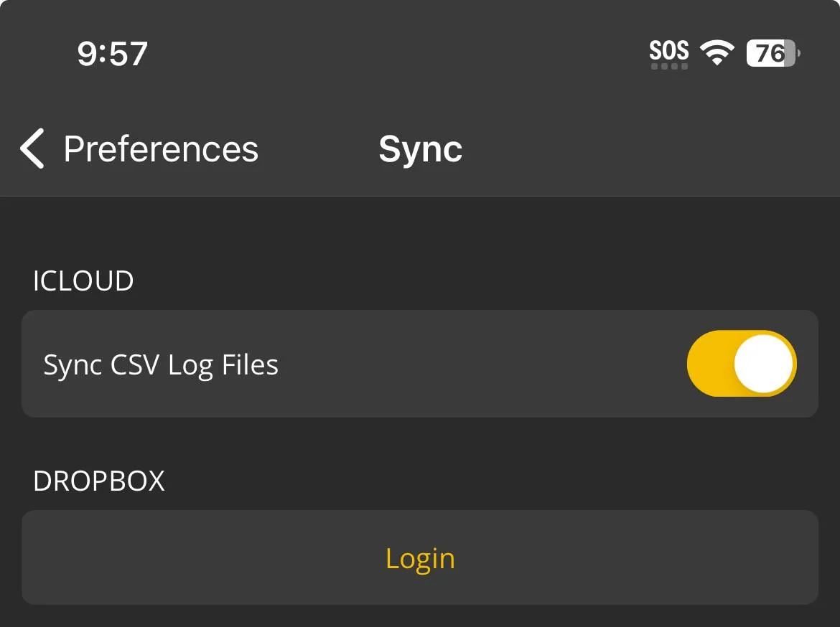Tap the empty left side of the Login row
Image resolution: width=840 pixels, height=627 pixels.
pos(179,558)
